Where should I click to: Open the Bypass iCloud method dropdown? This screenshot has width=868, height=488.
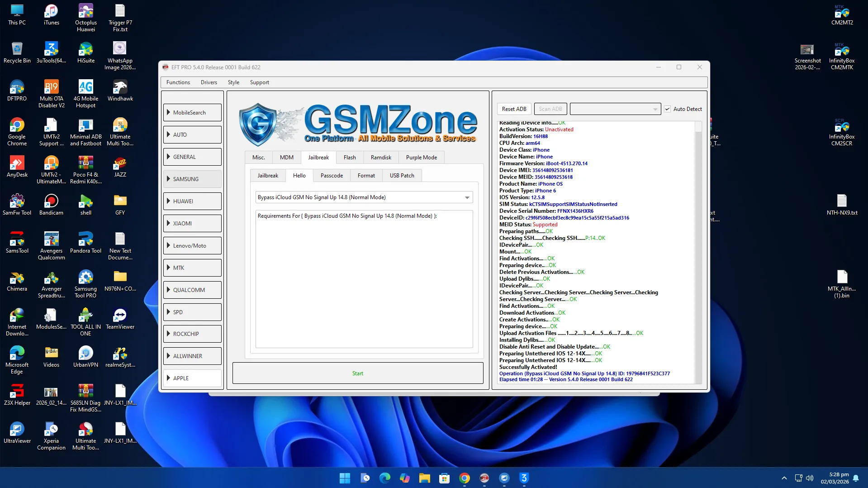pyautogui.click(x=467, y=197)
